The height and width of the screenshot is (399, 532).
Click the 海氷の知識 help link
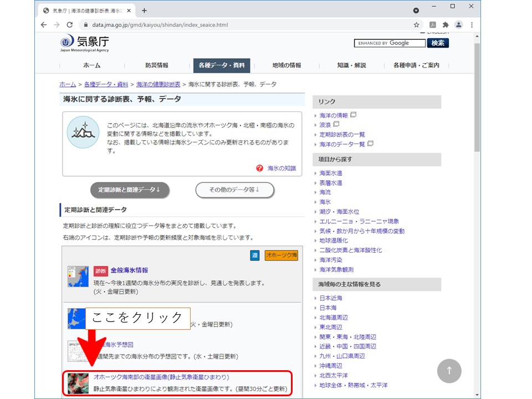coord(277,168)
